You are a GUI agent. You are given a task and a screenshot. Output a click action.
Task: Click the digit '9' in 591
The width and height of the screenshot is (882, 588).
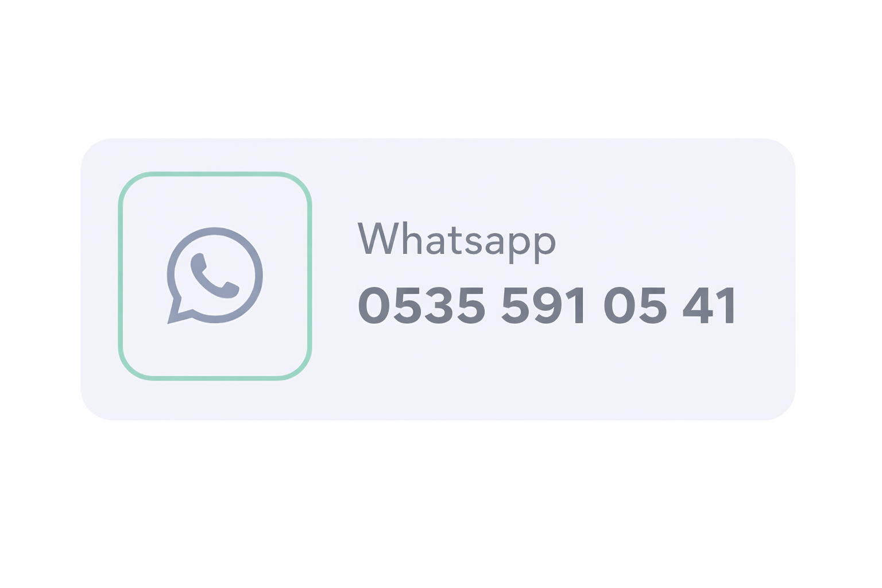(548, 305)
